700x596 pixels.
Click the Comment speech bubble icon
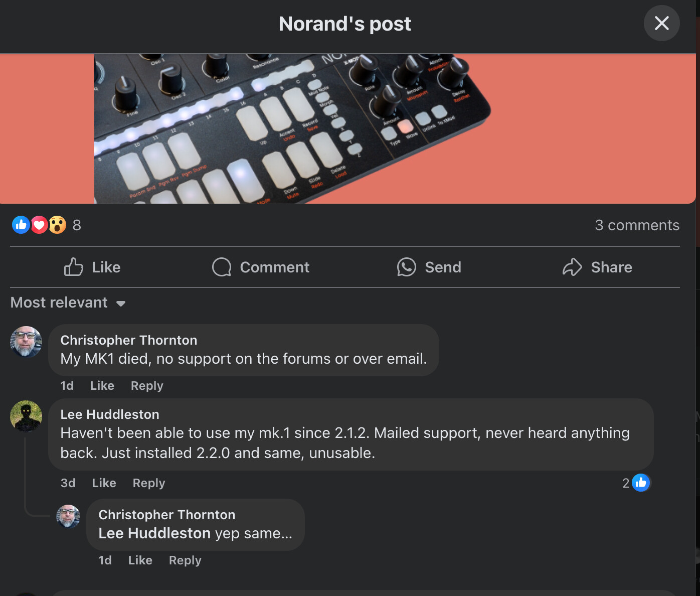click(222, 267)
